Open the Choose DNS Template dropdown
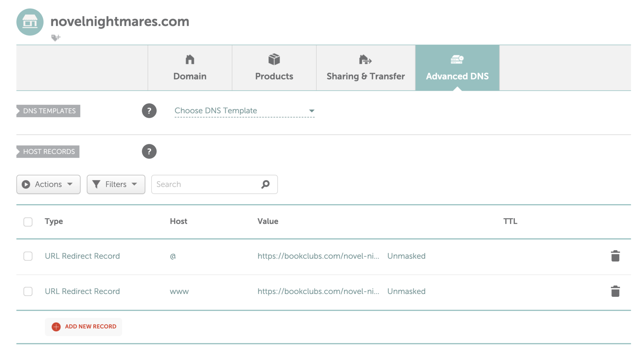 point(244,111)
